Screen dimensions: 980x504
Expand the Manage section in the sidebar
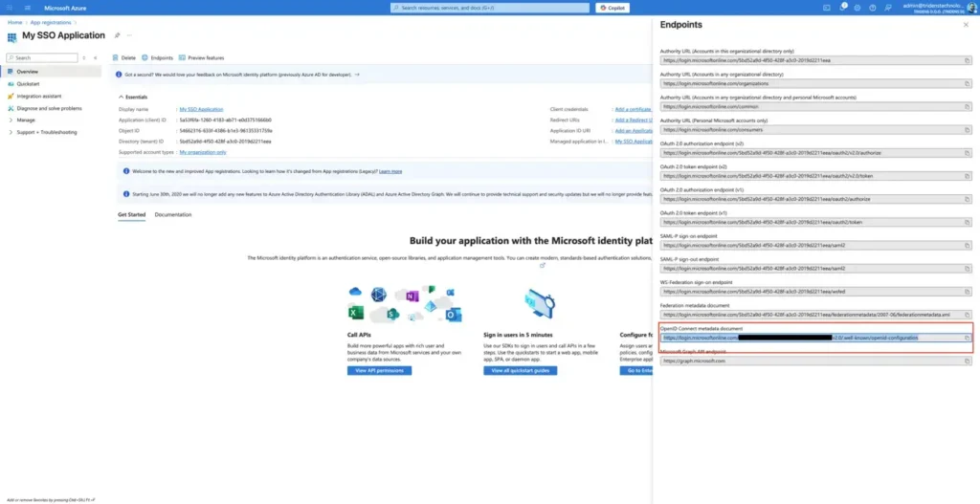(x=25, y=120)
